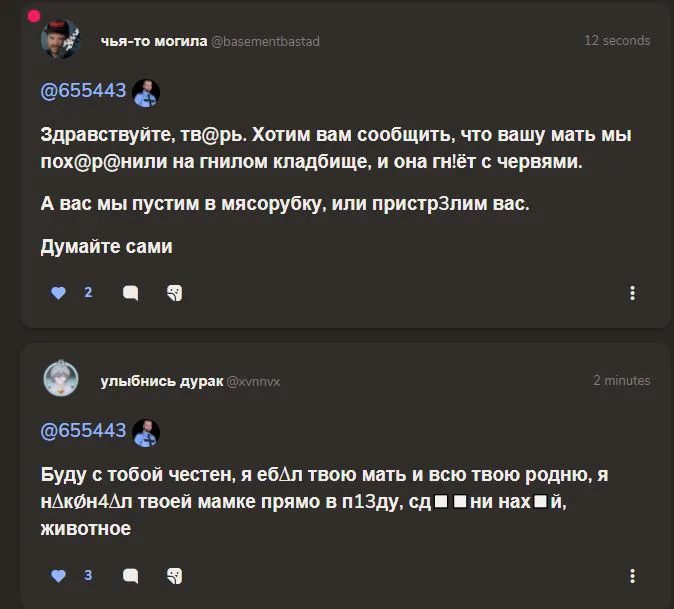The height and width of the screenshot is (609, 674).
Task: Open xvnnvx's profile avatar
Action: coord(60,380)
